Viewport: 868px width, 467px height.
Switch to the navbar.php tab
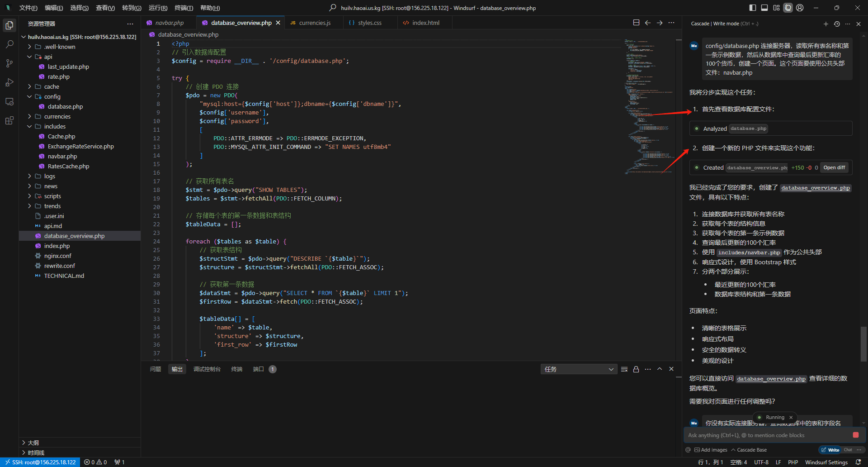click(169, 23)
